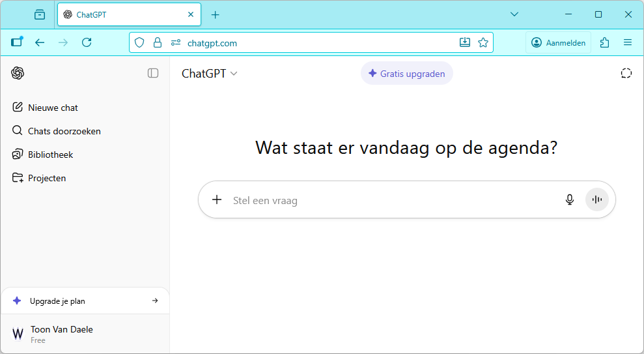Open the list all tabs chevron
This screenshot has height=354, width=644.
[x=514, y=14]
